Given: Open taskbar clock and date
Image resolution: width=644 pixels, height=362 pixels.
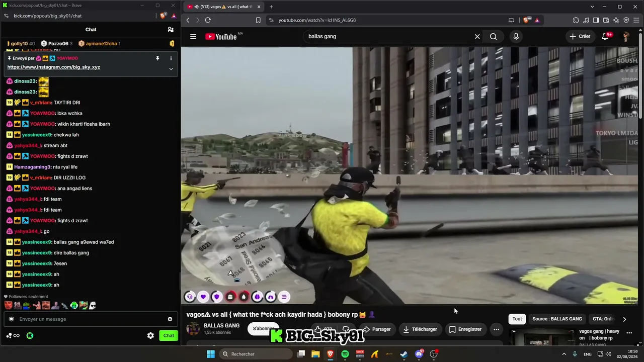Looking at the screenshot, I should click(x=627, y=354).
